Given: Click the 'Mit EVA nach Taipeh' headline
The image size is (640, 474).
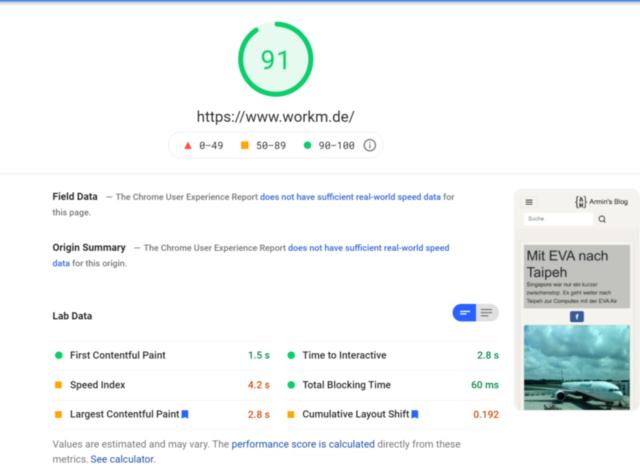Looking at the screenshot, I should point(567,264).
